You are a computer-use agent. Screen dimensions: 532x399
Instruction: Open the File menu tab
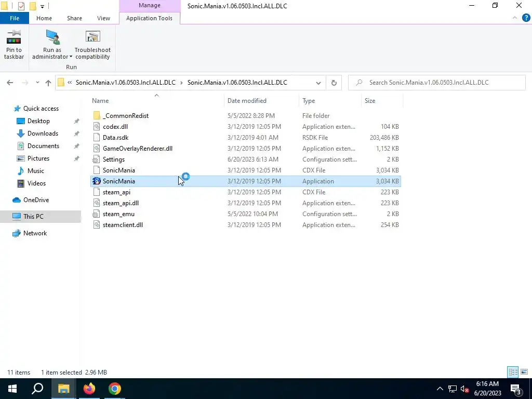(x=15, y=18)
